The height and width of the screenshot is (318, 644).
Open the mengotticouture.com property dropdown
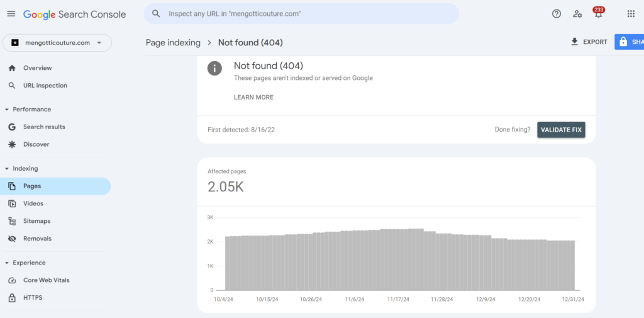pyautogui.click(x=57, y=43)
